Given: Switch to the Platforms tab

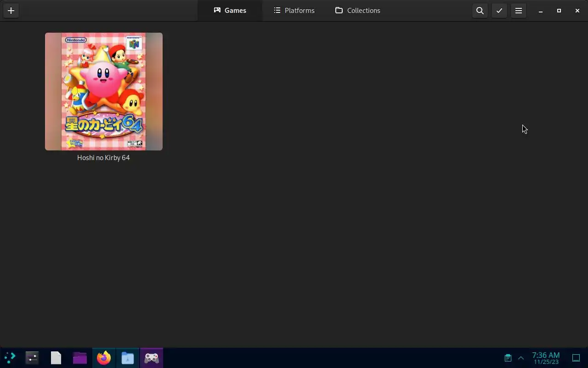Looking at the screenshot, I should click(294, 11).
